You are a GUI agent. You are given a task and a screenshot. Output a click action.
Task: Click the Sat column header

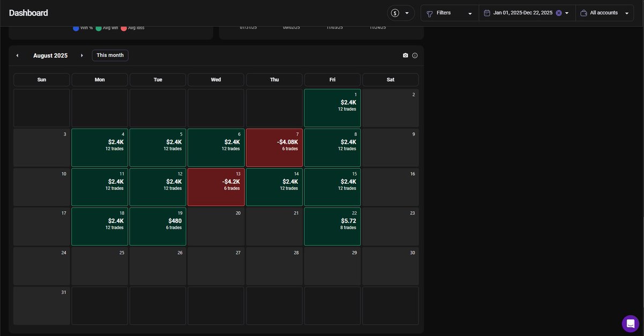click(x=390, y=80)
